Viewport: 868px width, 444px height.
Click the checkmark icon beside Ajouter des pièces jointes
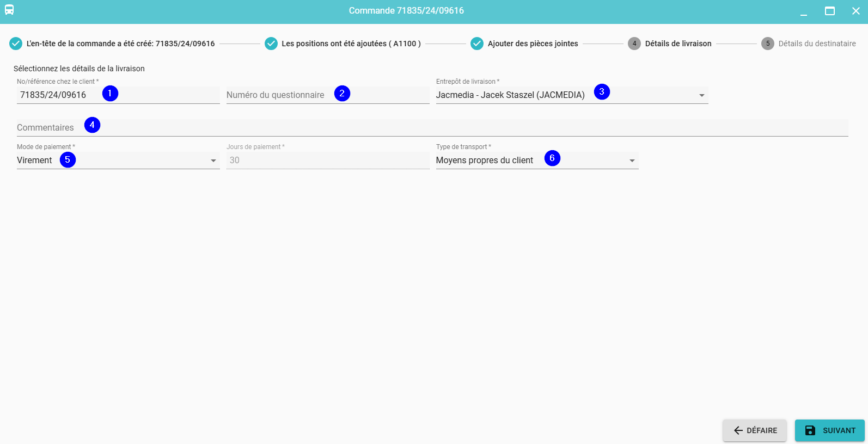pyautogui.click(x=477, y=44)
